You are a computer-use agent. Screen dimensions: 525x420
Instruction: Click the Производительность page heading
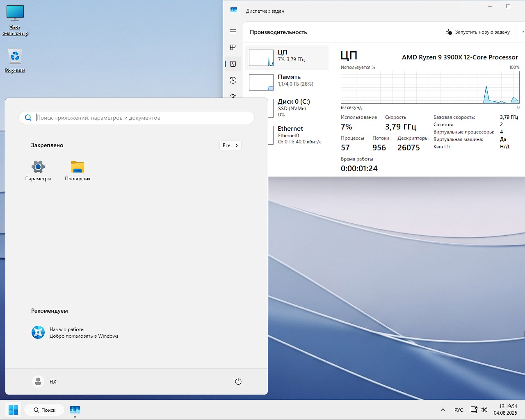(278, 32)
